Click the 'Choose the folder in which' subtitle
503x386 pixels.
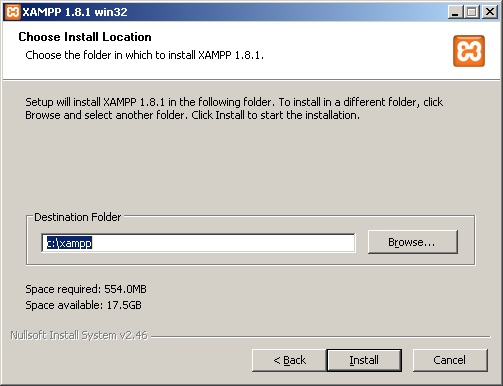144,55
